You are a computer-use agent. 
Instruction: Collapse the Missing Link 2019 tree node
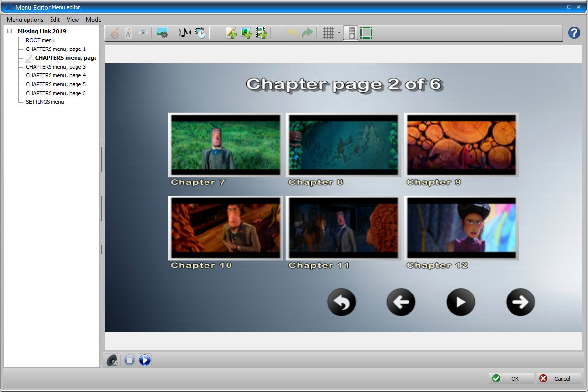10,31
